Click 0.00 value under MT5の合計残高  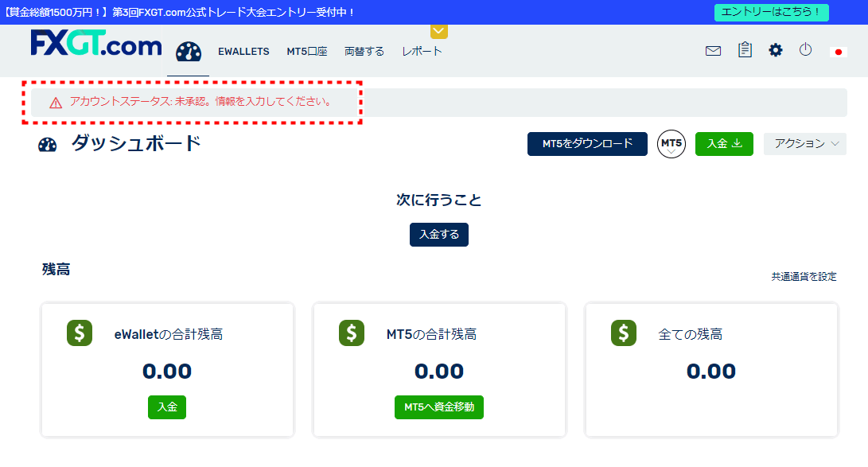[439, 372]
